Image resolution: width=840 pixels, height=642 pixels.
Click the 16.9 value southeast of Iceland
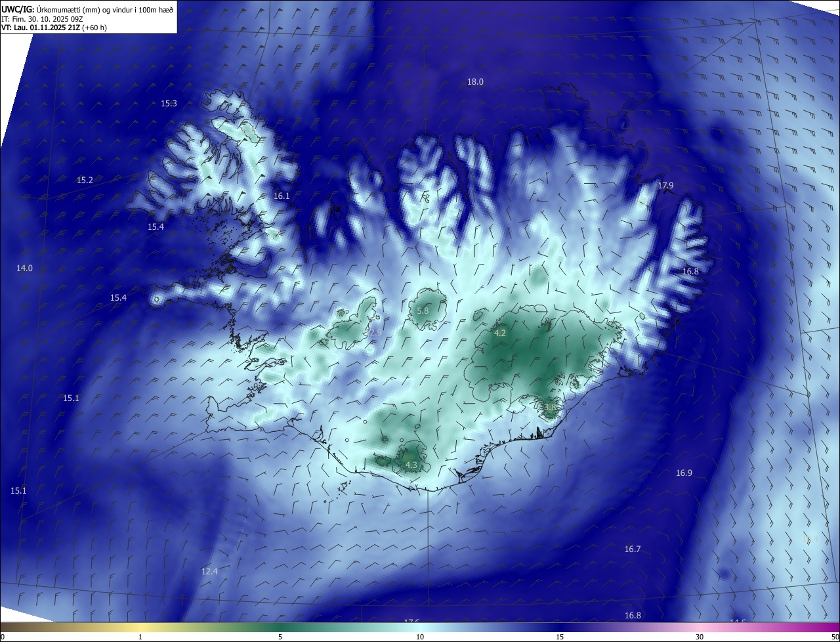click(x=684, y=473)
